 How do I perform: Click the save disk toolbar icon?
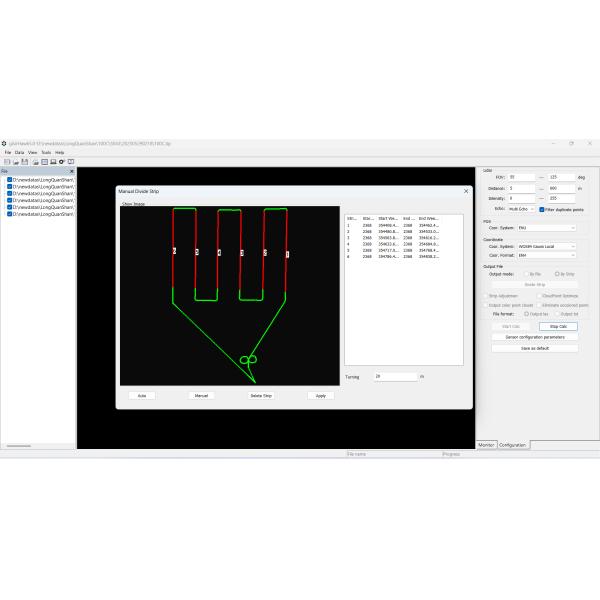(x=24, y=161)
